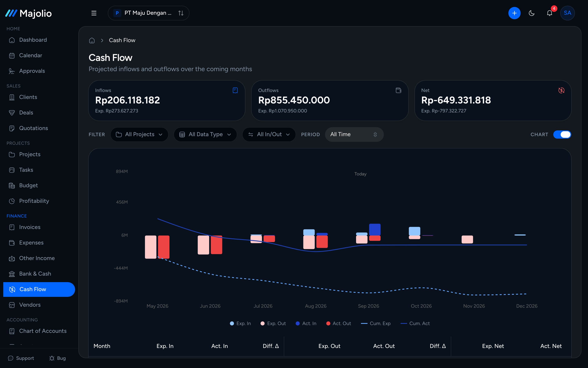Click the Other Income sidebar icon

point(12,258)
